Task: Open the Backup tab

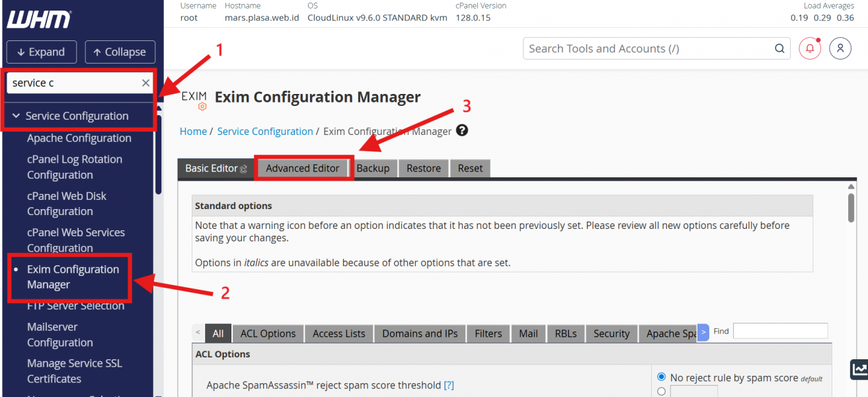Action: pyautogui.click(x=373, y=168)
